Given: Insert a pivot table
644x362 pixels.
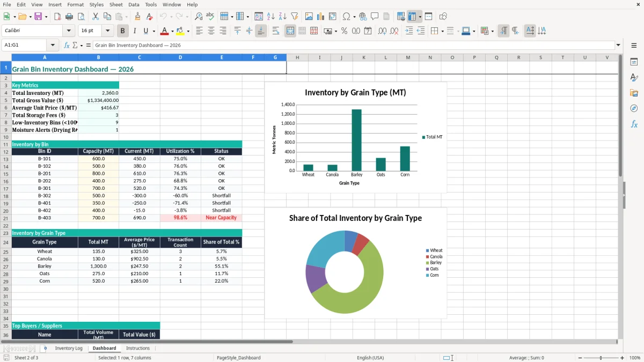Looking at the screenshot, I should pyautogui.click(x=333, y=17).
